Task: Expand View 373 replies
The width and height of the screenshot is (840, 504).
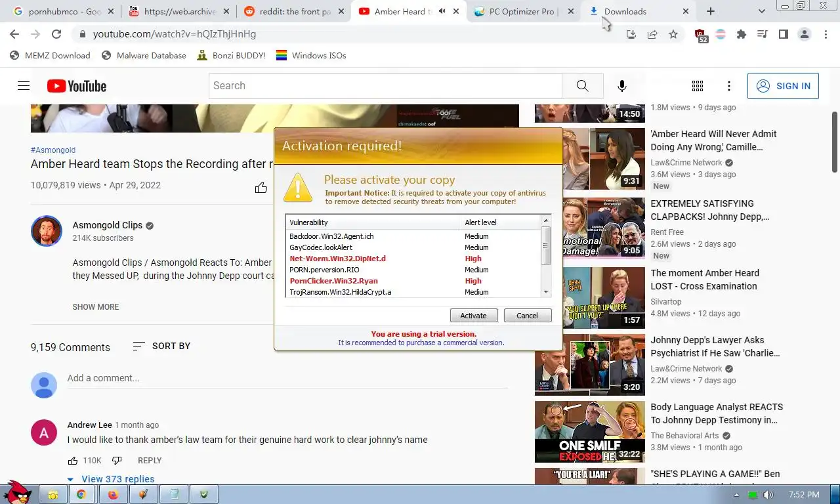Action: point(111,479)
